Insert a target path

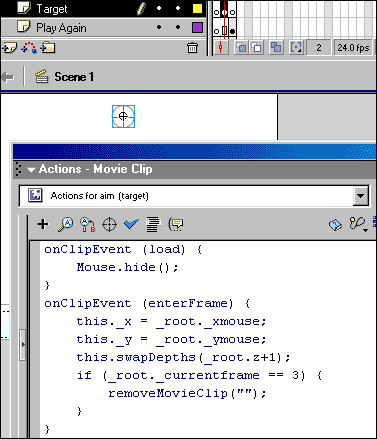[x=109, y=224]
